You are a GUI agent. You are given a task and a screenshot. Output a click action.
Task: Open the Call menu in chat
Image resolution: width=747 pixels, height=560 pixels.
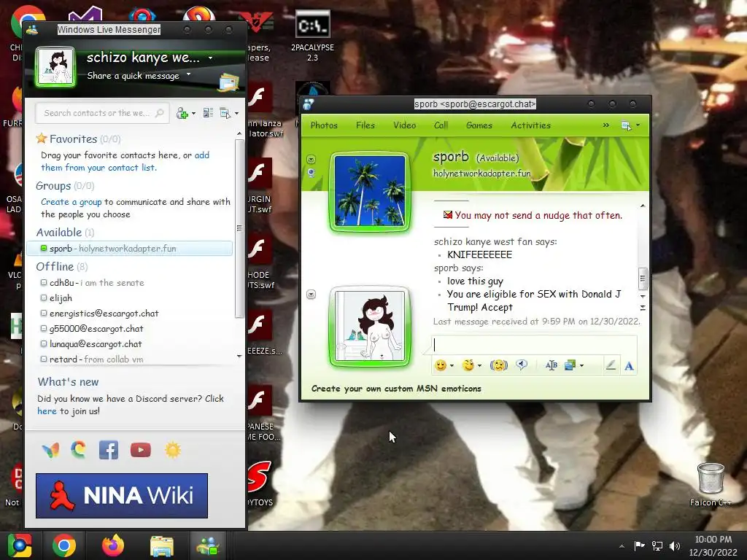tap(441, 125)
